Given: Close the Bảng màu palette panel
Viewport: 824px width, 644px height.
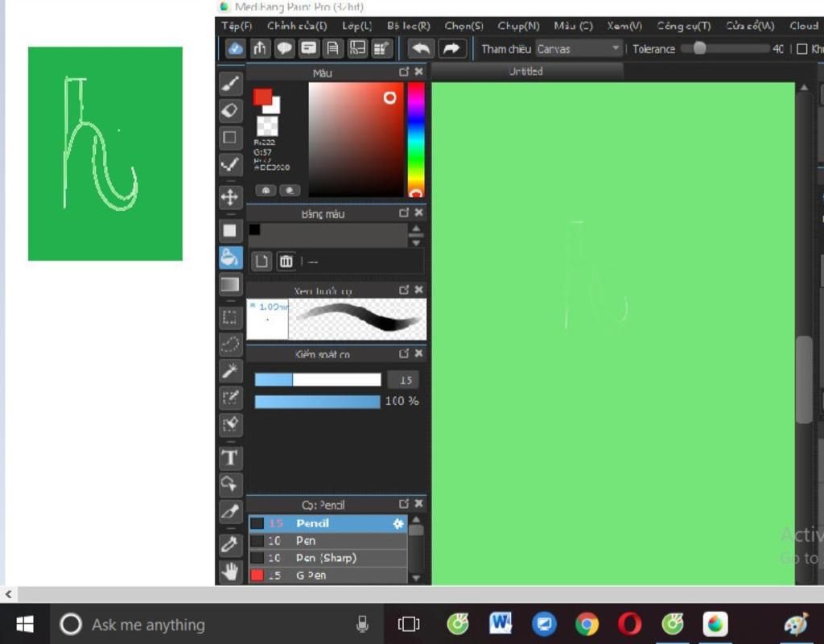Looking at the screenshot, I should click(x=418, y=213).
